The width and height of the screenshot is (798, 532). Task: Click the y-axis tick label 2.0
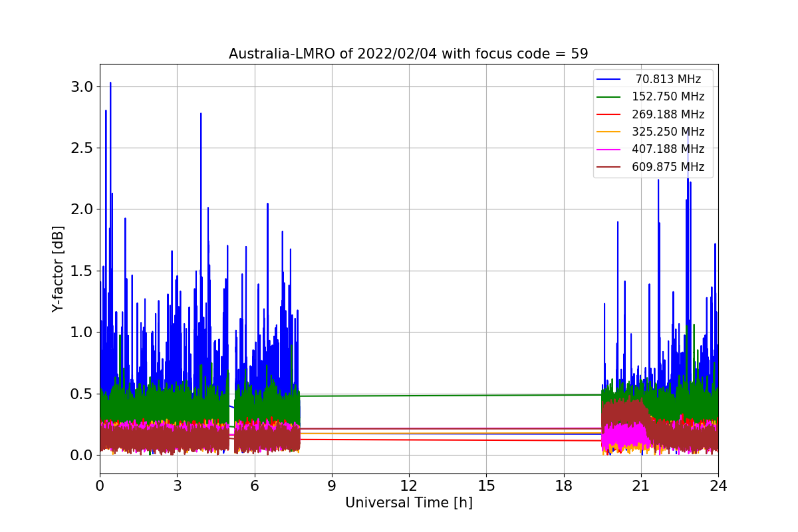click(x=82, y=209)
